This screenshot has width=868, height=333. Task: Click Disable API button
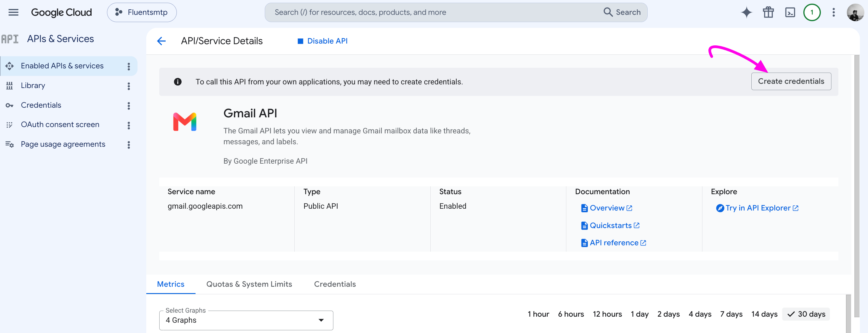pos(322,41)
